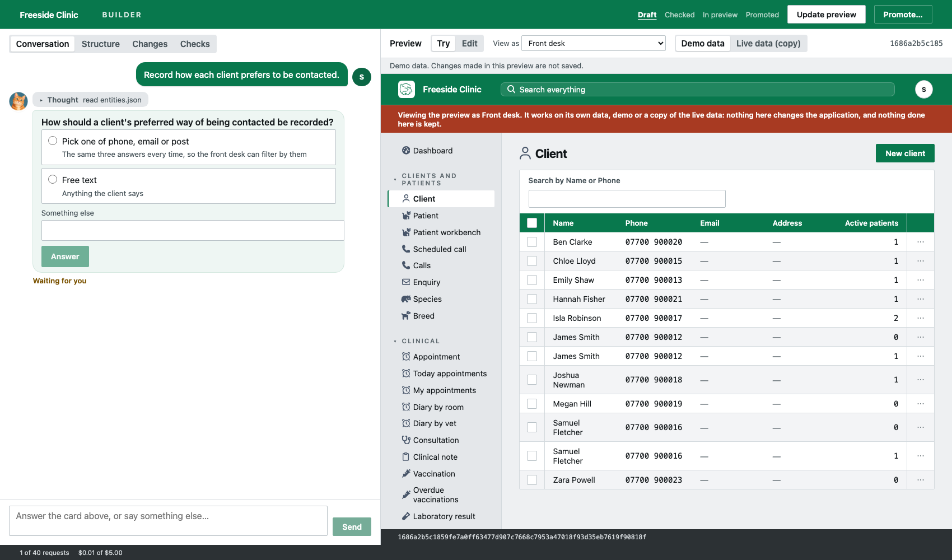Switch preview to Edit mode
The height and width of the screenshot is (560, 952).
pos(469,43)
